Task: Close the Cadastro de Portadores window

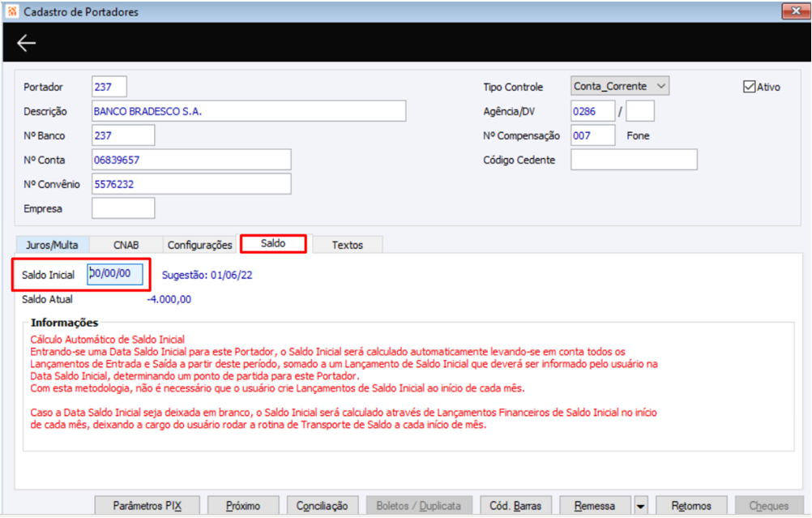Action: click(796, 11)
